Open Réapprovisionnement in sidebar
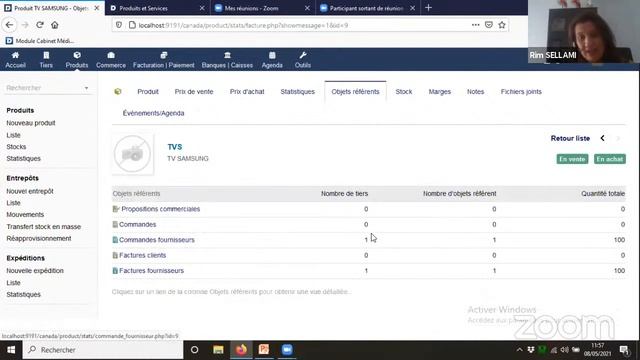This screenshot has height=360, width=640. pos(39,238)
